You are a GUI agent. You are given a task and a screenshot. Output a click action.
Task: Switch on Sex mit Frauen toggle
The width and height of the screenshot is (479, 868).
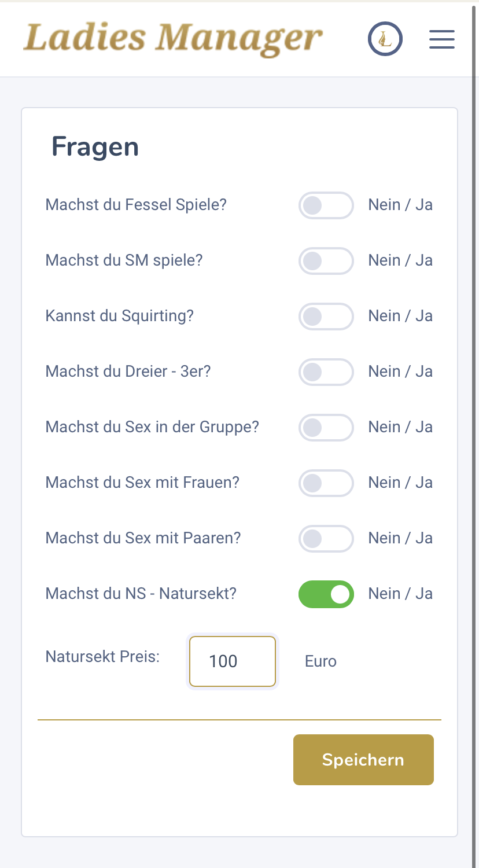326,483
